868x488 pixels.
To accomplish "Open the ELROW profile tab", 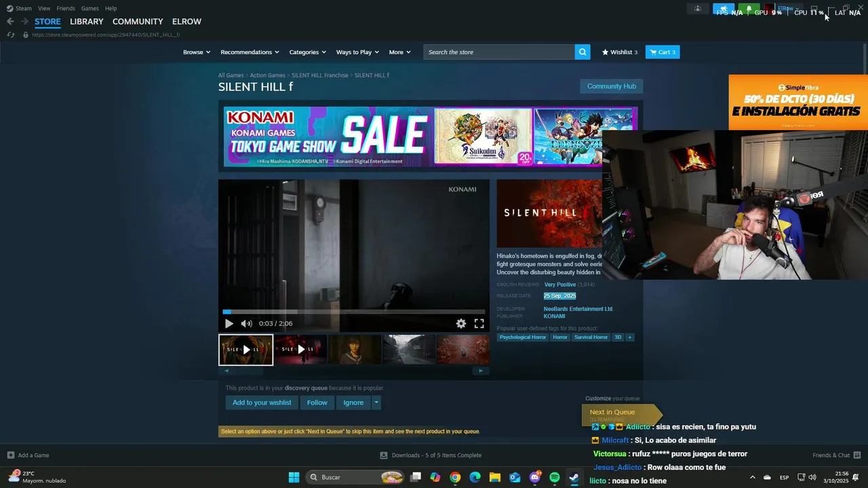I will tap(186, 22).
